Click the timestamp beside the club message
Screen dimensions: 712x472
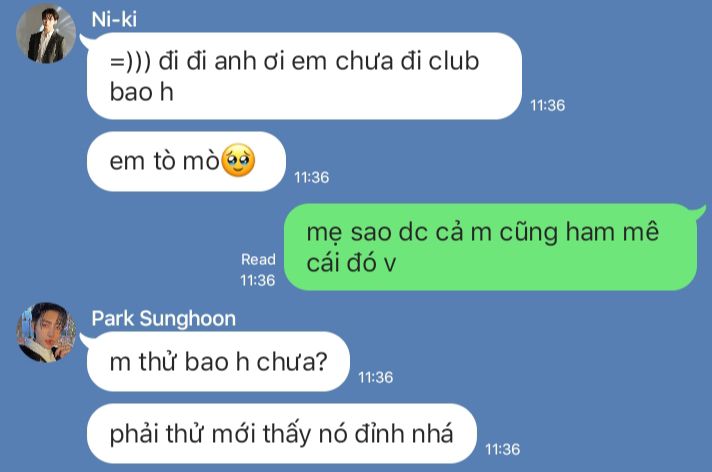pos(548,105)
